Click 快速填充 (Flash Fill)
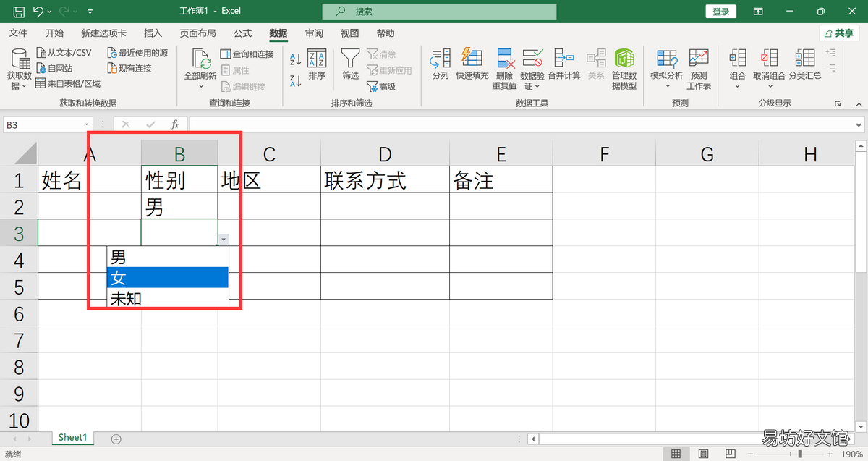The width and height of the screenshot is (868, 461). (x=472, y=65)
